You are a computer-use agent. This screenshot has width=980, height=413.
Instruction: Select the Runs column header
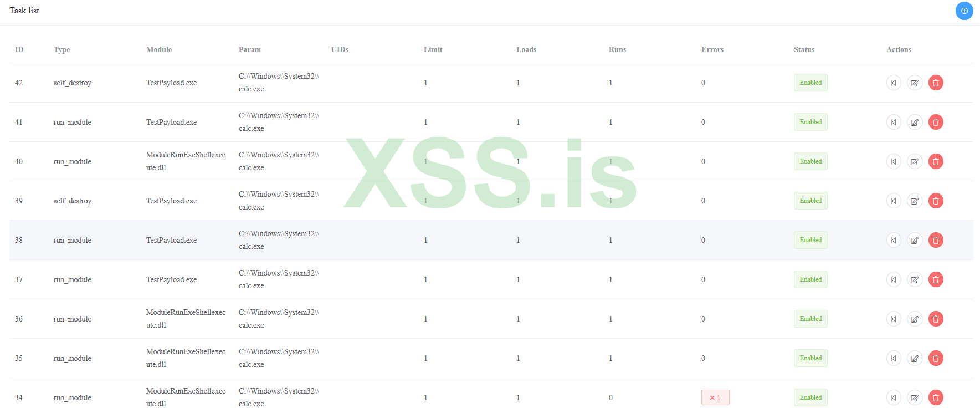pyautogui.click(x=618, y=49)
